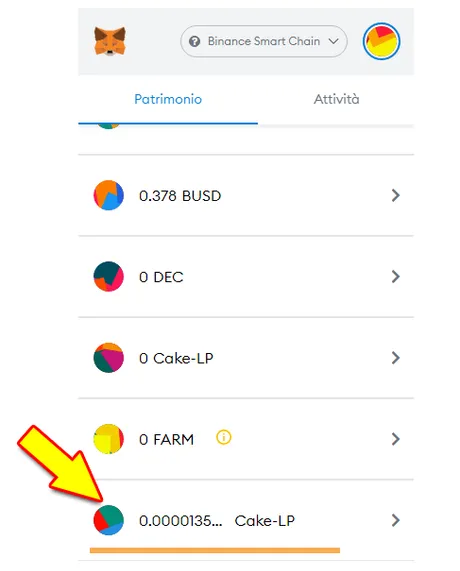The width and height of the screenshot is (460, 571).
Task: Open the account avatar menu
Action: click(381, 41)
